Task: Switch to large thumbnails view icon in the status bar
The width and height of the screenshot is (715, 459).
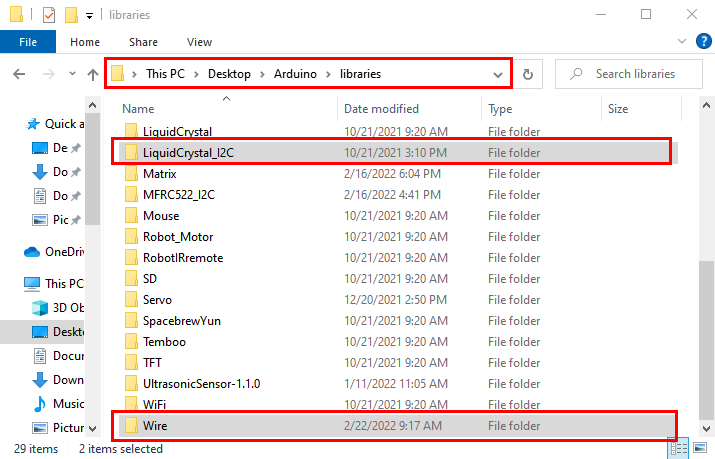Action: (700, 448)
